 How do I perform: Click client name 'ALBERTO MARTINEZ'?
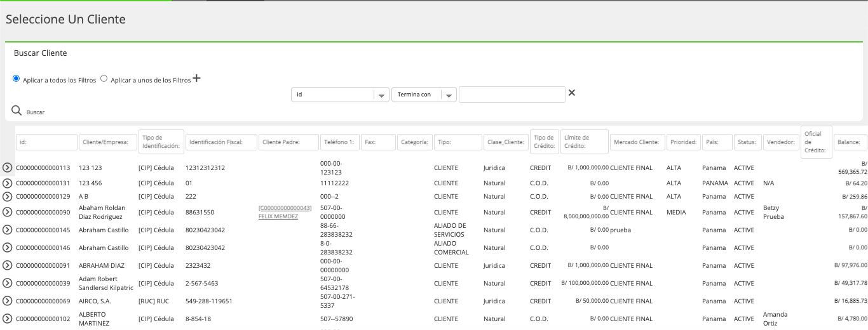click(94, 319)
